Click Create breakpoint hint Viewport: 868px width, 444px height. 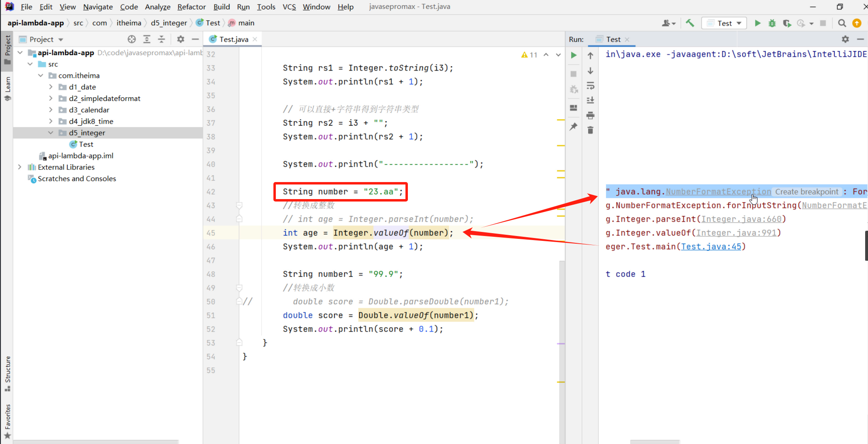(x=806, y=192)
